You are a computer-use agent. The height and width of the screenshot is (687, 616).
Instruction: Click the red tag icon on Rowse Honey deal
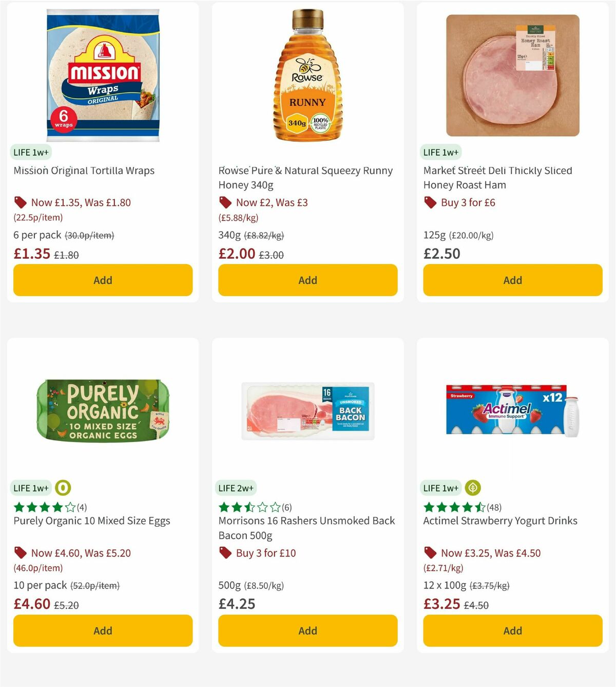point(224,202)
